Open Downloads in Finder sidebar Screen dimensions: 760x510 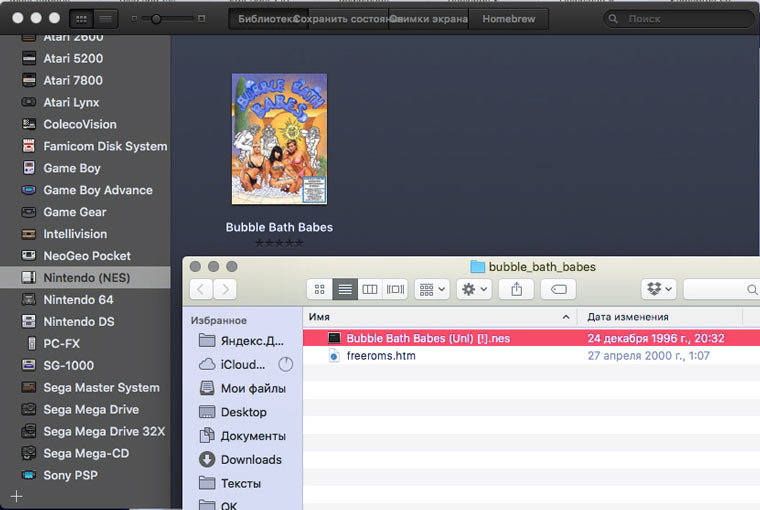click(240, 460)
